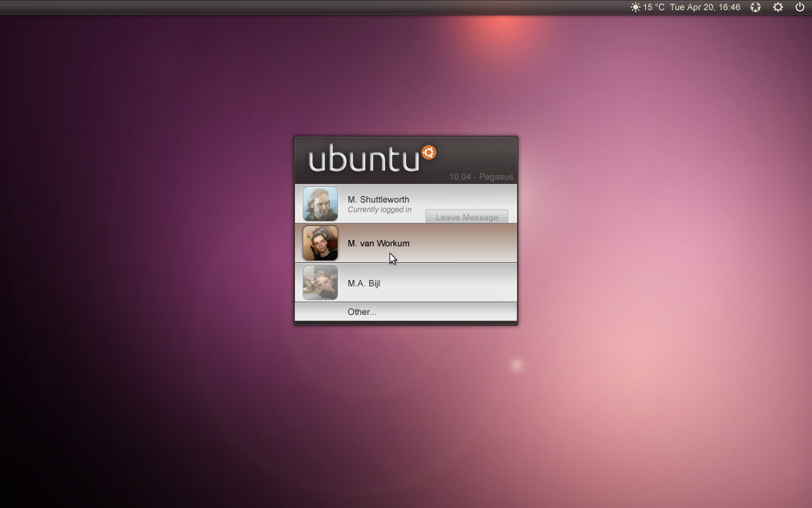Image resolution: width=812 pixels, height=508 pixels.
Task: Click the power icon in the top-right corner
Action: [x=799, y=8]
